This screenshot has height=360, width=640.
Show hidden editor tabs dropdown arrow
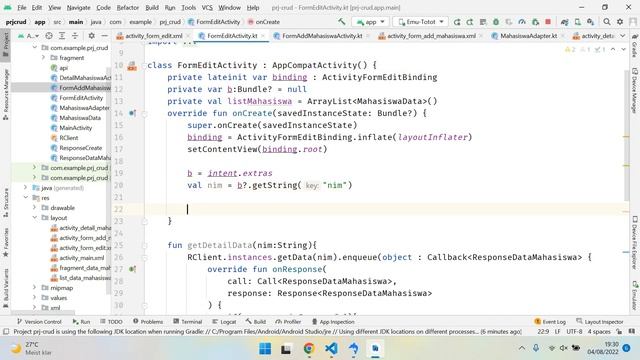pos(623,36)
